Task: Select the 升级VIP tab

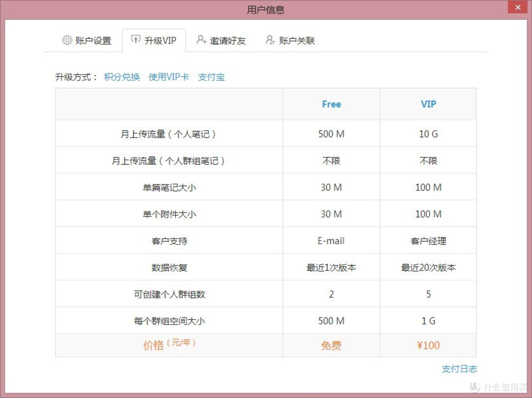Action: coord(154,40)
